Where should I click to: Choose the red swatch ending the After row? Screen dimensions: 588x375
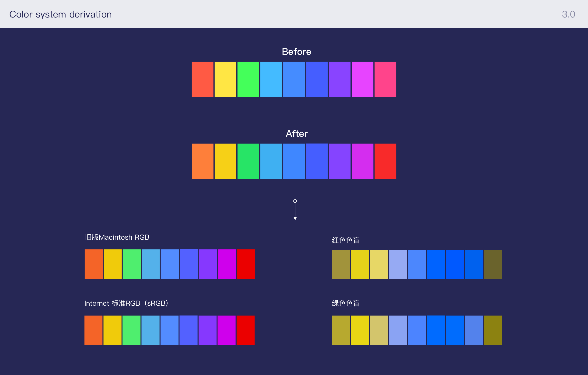pos(385,161)
